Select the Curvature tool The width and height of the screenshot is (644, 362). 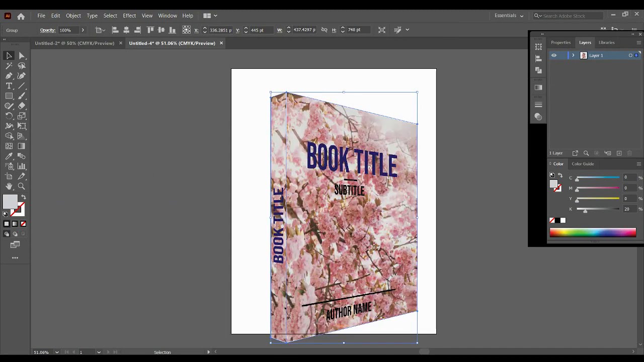(x=22, y=76)
